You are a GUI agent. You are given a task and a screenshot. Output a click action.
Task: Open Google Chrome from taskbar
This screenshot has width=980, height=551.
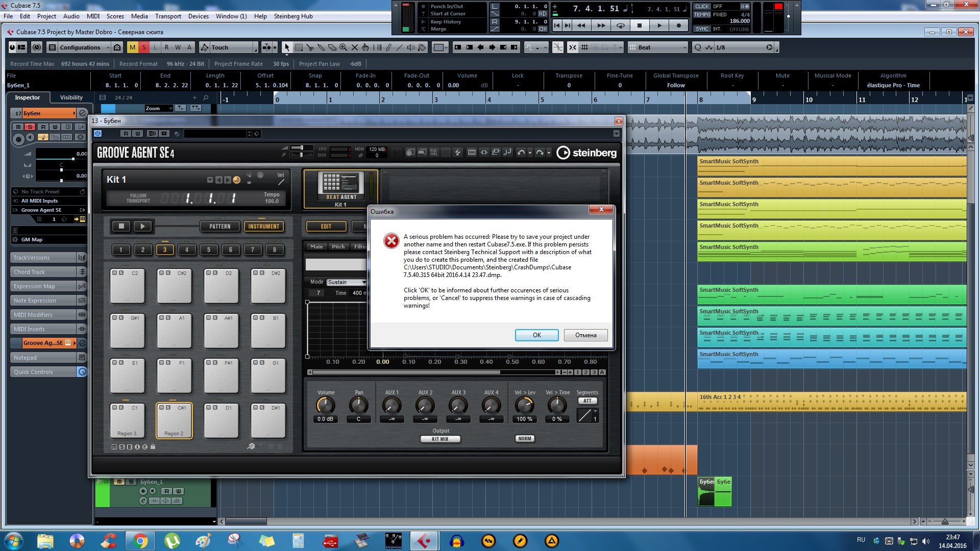[x=140, y=541]
